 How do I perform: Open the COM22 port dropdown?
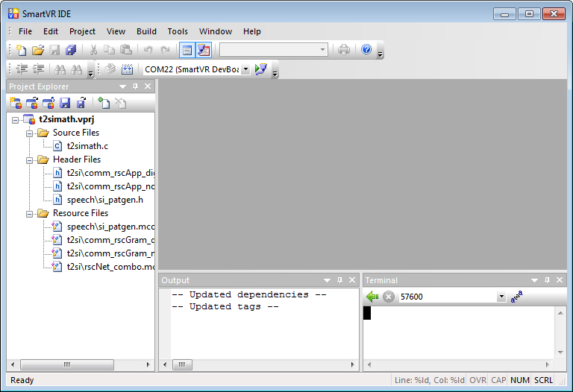pyautogui.click(x=246, y=69)
